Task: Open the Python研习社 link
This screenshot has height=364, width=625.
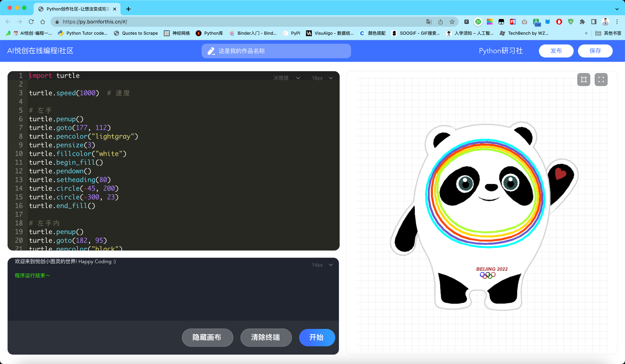Action: pyautogui.click(x=501, y=51)
